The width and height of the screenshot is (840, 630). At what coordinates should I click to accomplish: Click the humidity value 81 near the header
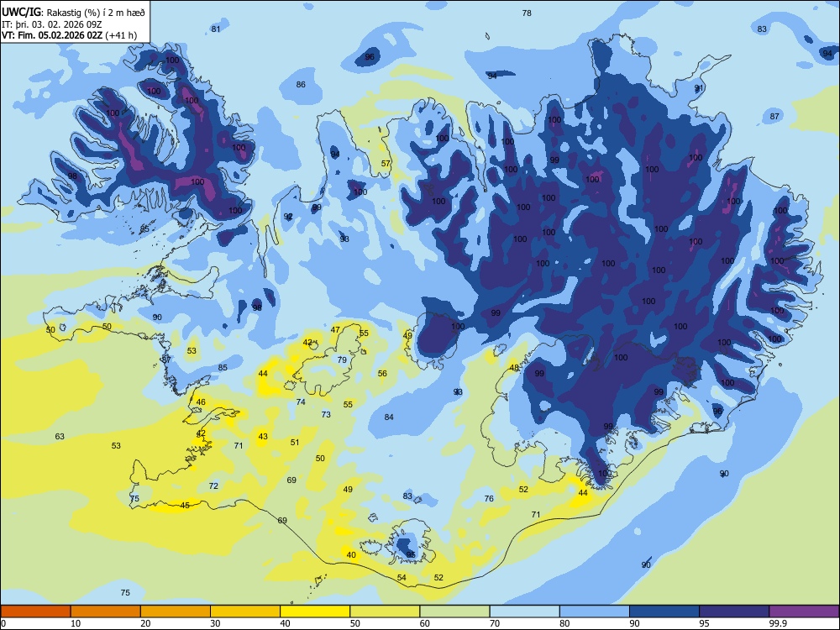point(215,29)
